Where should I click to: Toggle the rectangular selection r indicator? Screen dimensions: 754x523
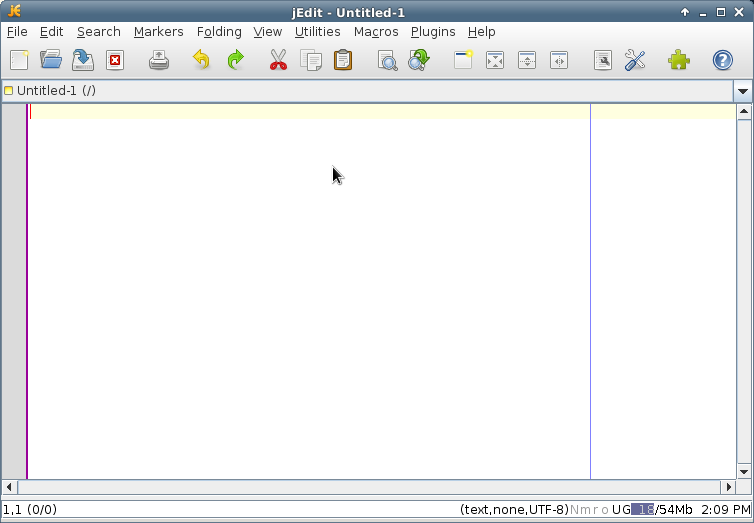click(596, 510)
